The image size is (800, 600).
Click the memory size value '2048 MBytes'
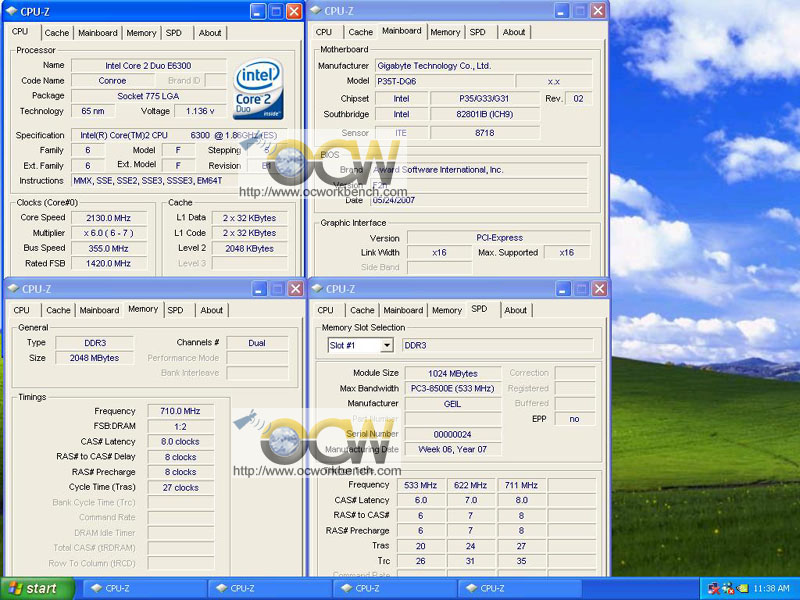tap(94, 358)
